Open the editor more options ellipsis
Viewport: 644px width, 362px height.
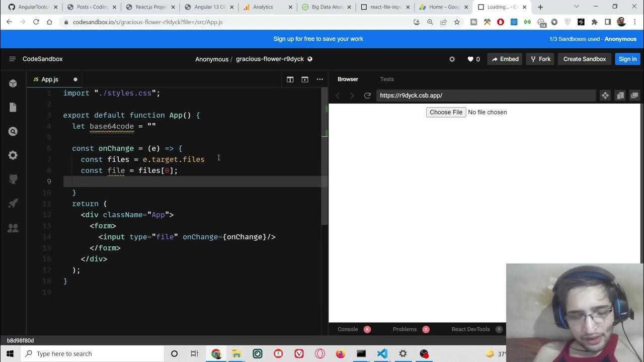(x=319, y=79)
